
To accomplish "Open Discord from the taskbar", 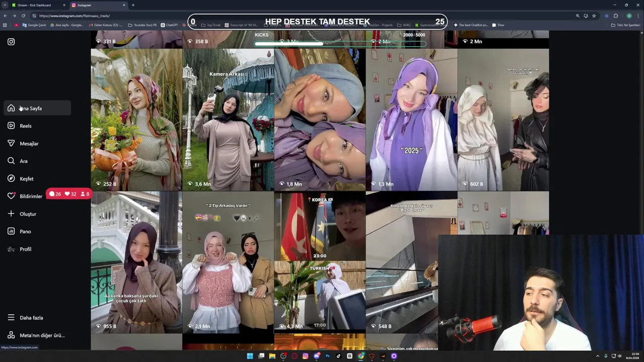I will coord(316,356).
